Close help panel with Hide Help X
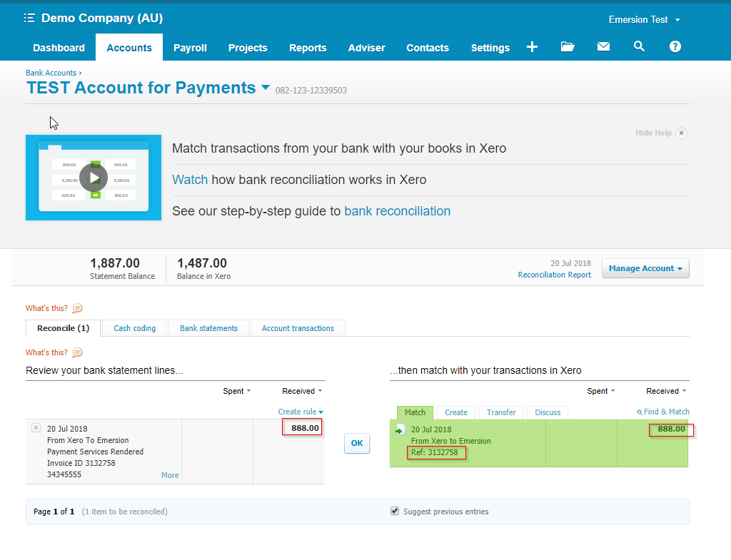The width and height of the screenshot is (731, 560). pos(681,133)
